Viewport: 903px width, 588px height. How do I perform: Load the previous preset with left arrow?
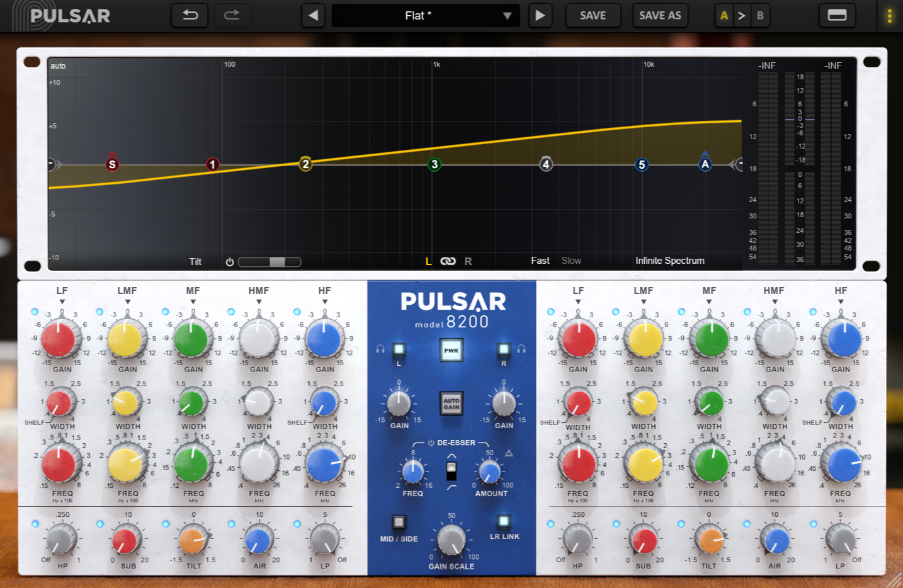(x=313, y=15)
